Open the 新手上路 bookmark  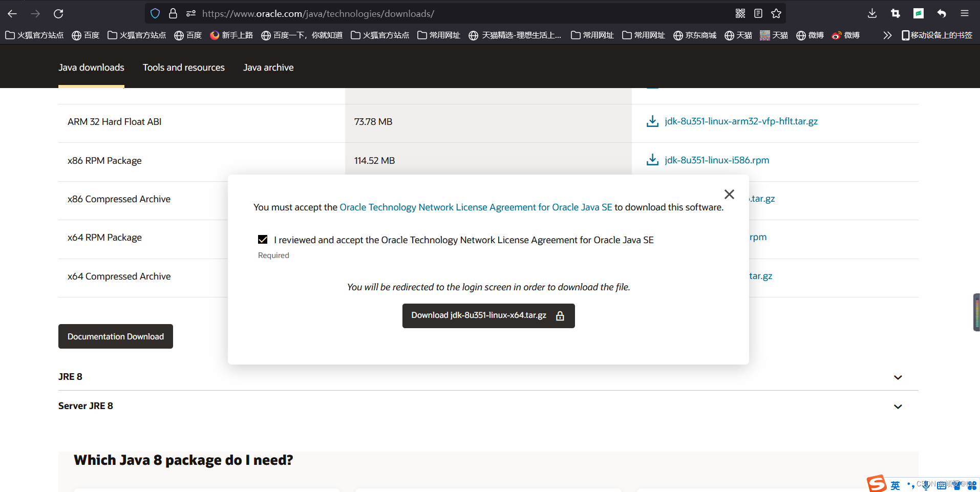231,35
